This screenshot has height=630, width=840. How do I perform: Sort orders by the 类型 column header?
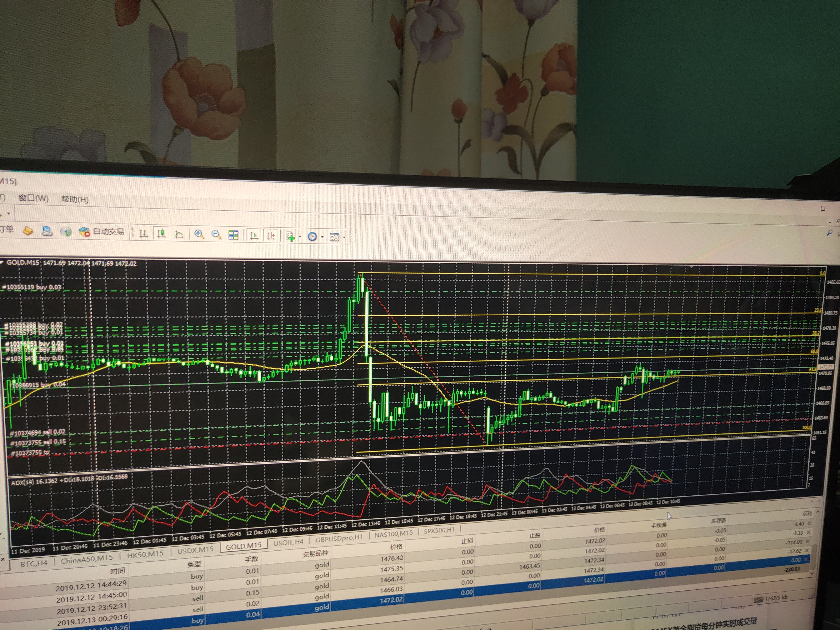194,564
